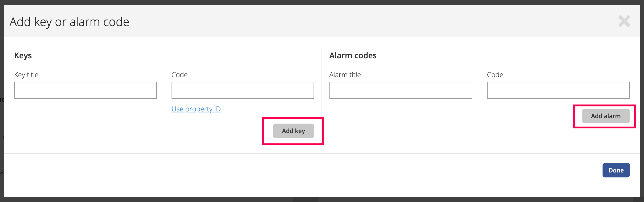Click the dialog title Add key or alarm code
This screenshot has width=644, height=202.
pos(69,22)
